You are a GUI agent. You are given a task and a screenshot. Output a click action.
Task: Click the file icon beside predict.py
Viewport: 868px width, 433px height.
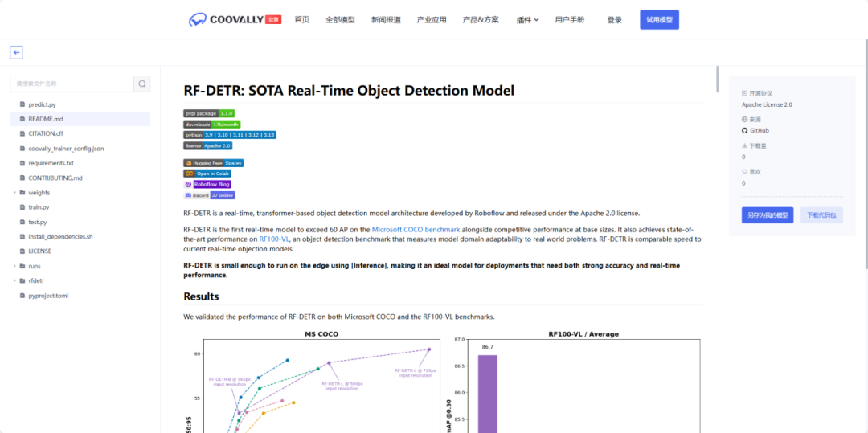click(x=23, y=104)
